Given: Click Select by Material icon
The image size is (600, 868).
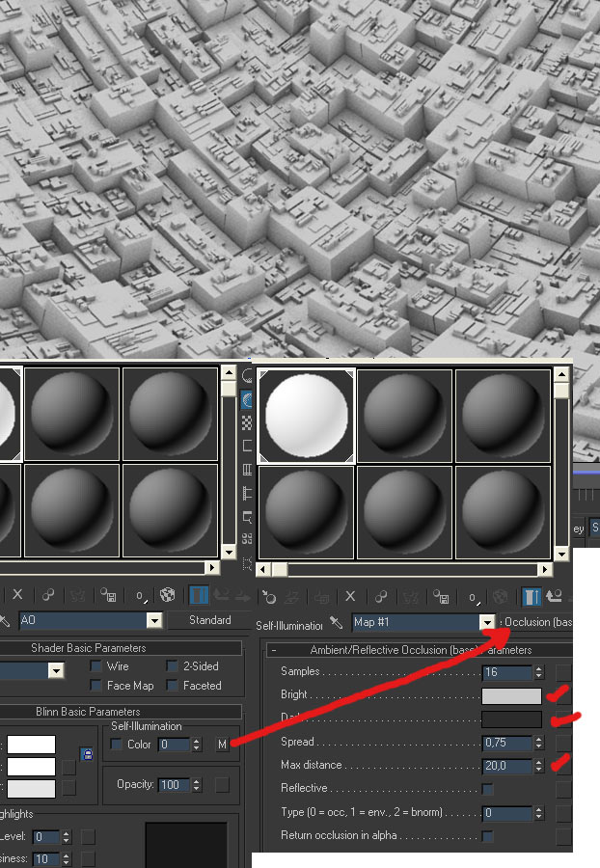Looking at the screenshot, I should tap(247, 538).
